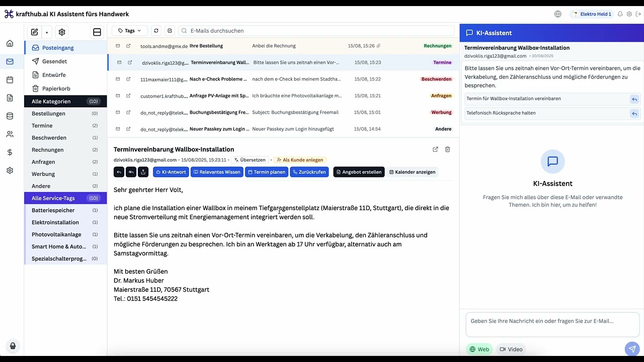Click the reply arrow button in email toolbar
The width and height of the screenshot is (644, 362).
119,172
